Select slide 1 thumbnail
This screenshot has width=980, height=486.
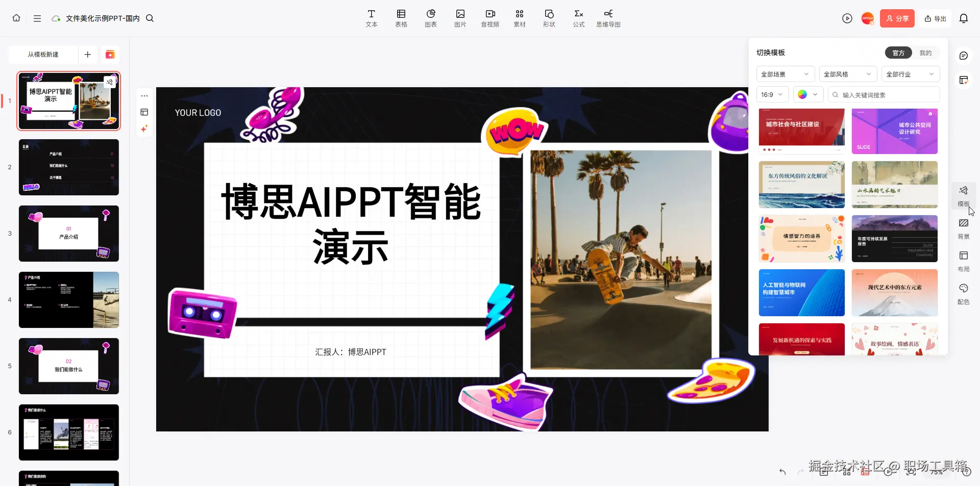[69, 101]
